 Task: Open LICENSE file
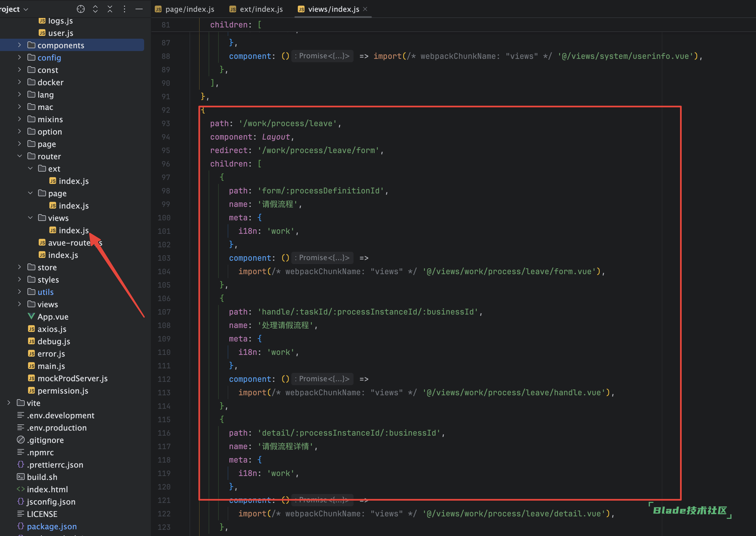(x=37, y=514)
